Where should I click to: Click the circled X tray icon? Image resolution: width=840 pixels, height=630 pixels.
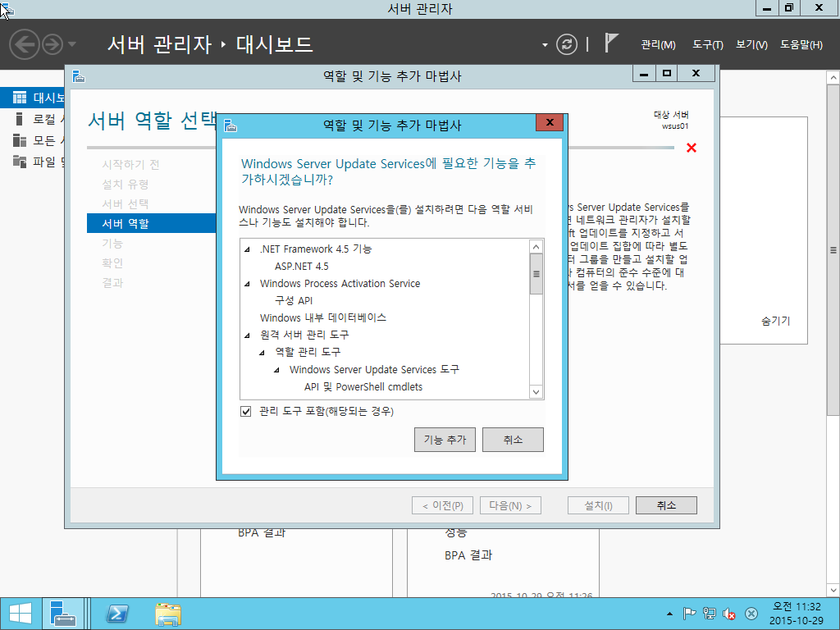coord(751,614)
